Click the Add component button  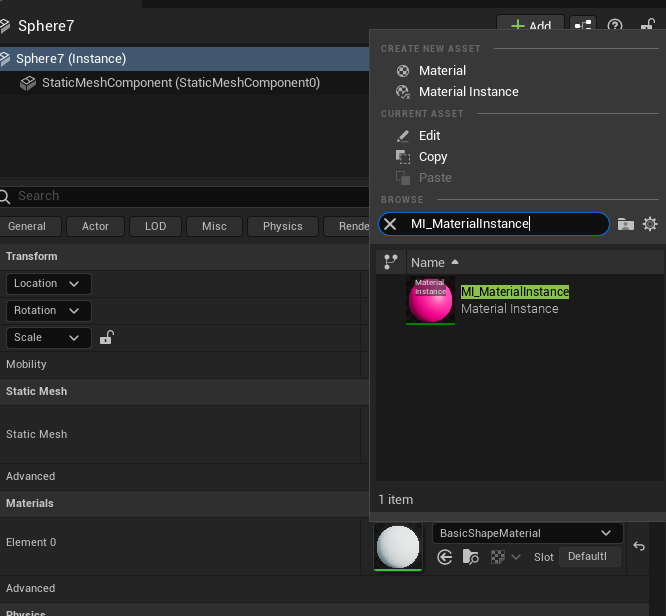[530, 25]
